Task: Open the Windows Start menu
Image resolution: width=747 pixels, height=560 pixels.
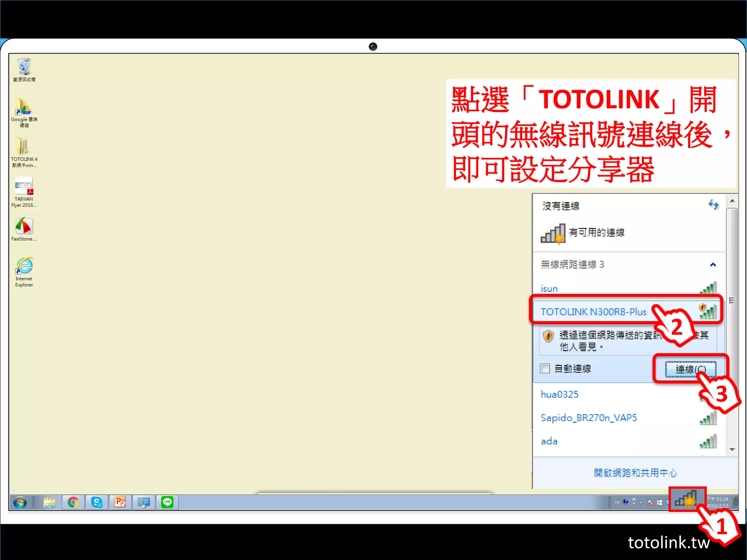Action: pos(20,502)
